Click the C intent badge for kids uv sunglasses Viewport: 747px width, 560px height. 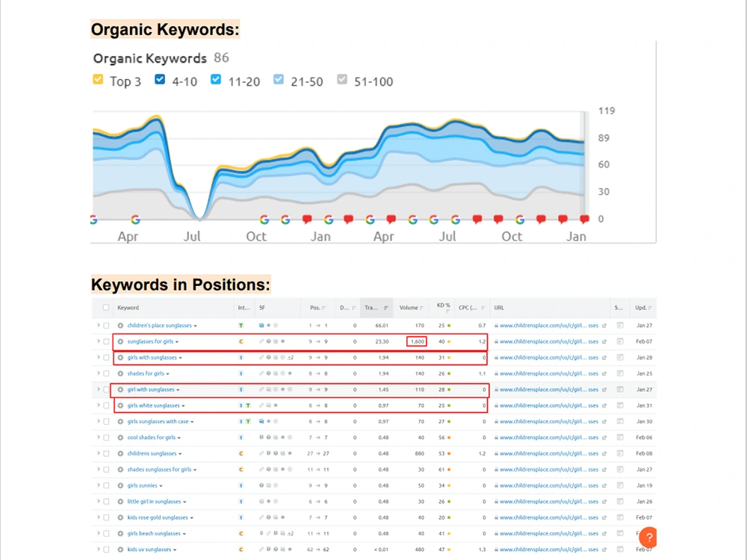(241, 550)
